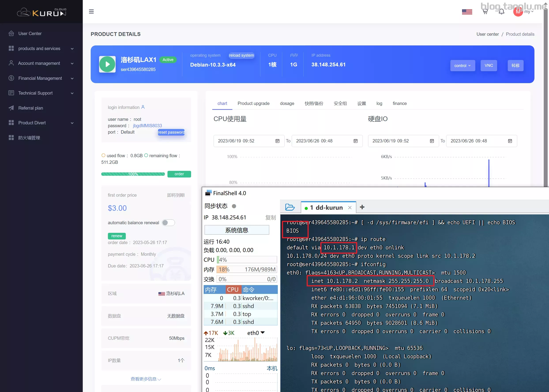The height and width of the screenshot is (392, 549).
Task: Switch to Product upgrade tab
Action: pyautogui.click(x=253, y=103)
